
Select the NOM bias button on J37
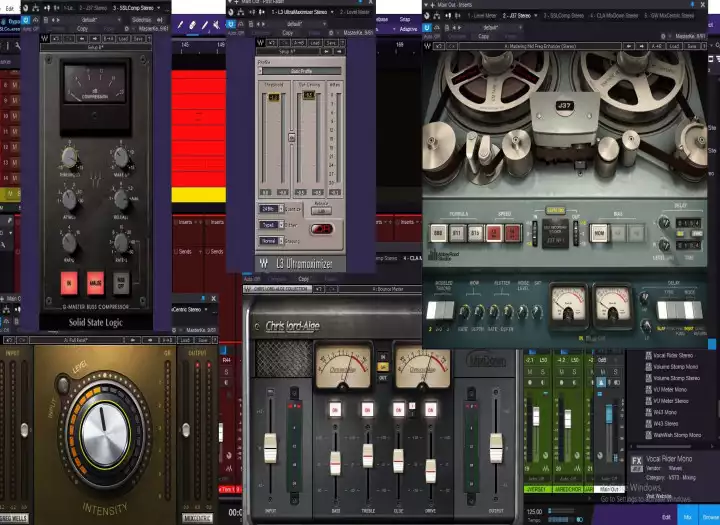599,233
